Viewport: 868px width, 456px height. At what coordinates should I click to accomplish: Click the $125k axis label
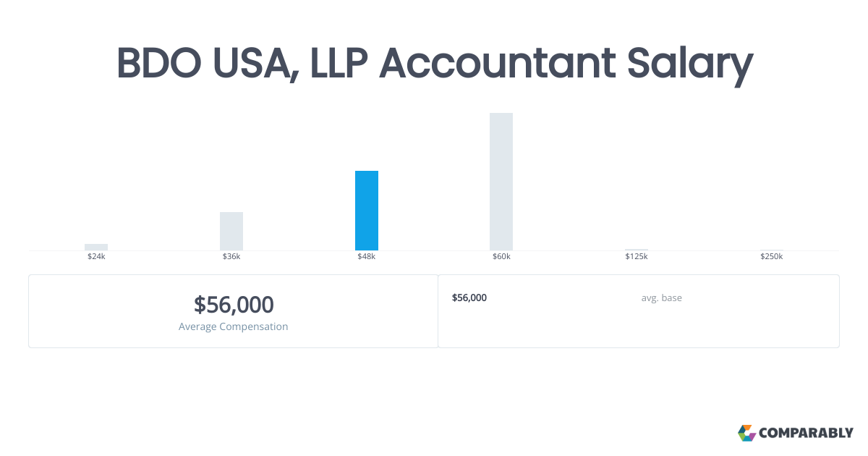click(637, 256)
